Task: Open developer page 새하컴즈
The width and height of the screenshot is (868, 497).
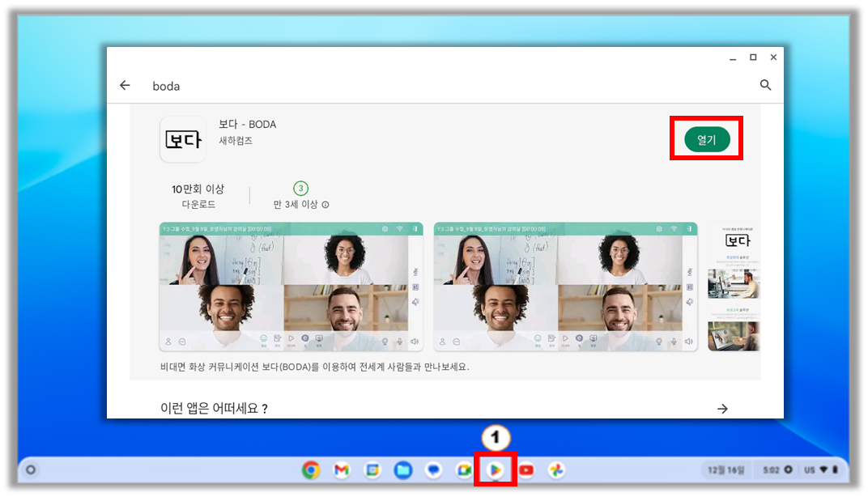Action: tap(236, 141)
